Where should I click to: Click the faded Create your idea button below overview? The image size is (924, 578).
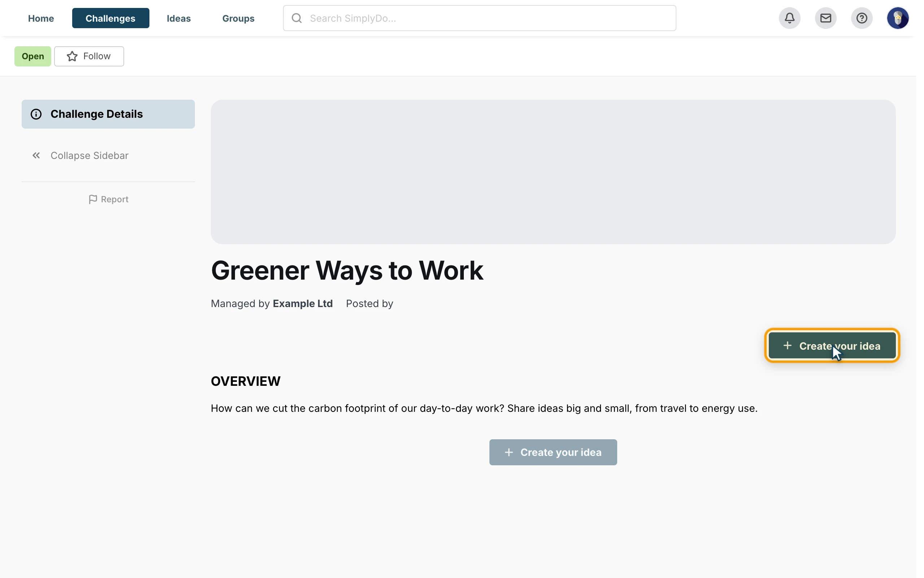click(x=553, y=452)
